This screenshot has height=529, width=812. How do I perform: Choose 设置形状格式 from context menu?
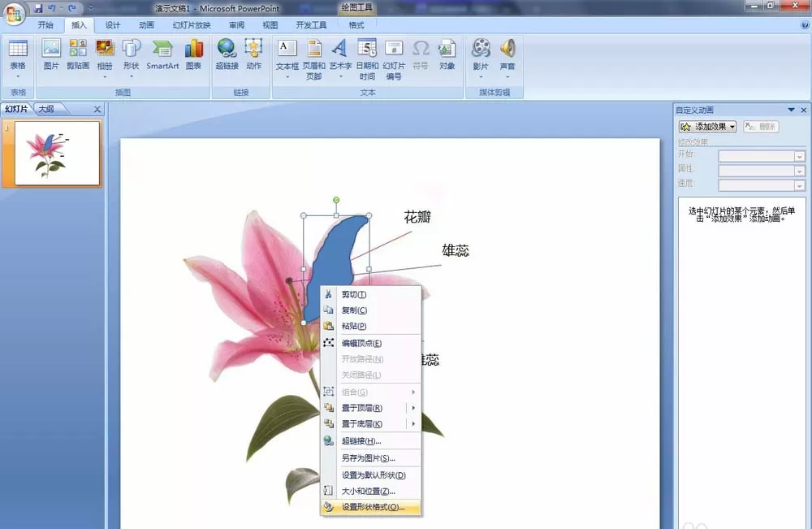click(371, 507)
